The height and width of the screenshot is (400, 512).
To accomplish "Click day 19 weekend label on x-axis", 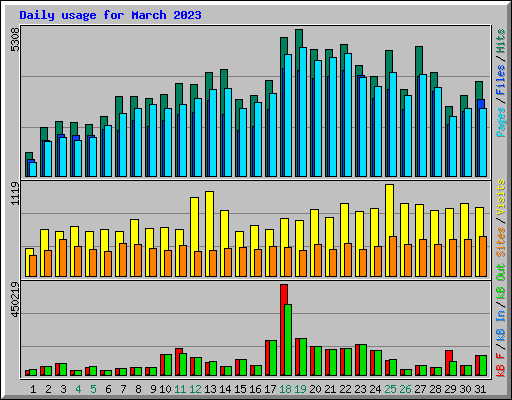I will coord(300,389).
